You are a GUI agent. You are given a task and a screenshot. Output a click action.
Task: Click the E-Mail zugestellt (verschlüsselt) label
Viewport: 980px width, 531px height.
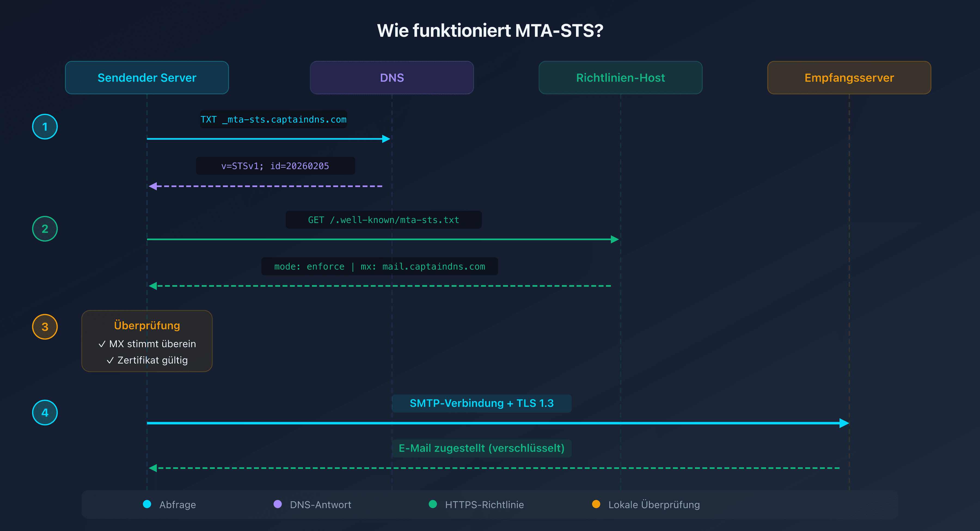point(481,448)
